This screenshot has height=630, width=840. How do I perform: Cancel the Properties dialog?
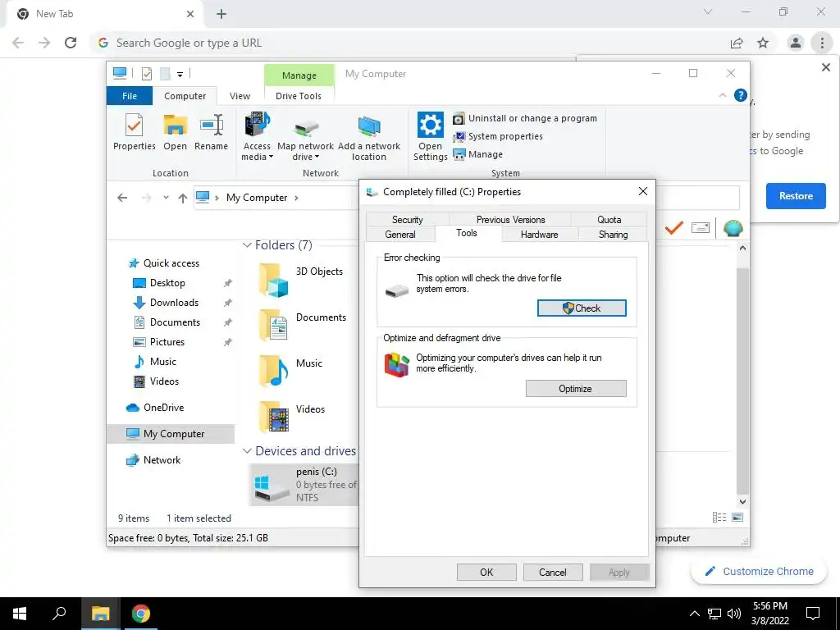[x=553, y=572]
